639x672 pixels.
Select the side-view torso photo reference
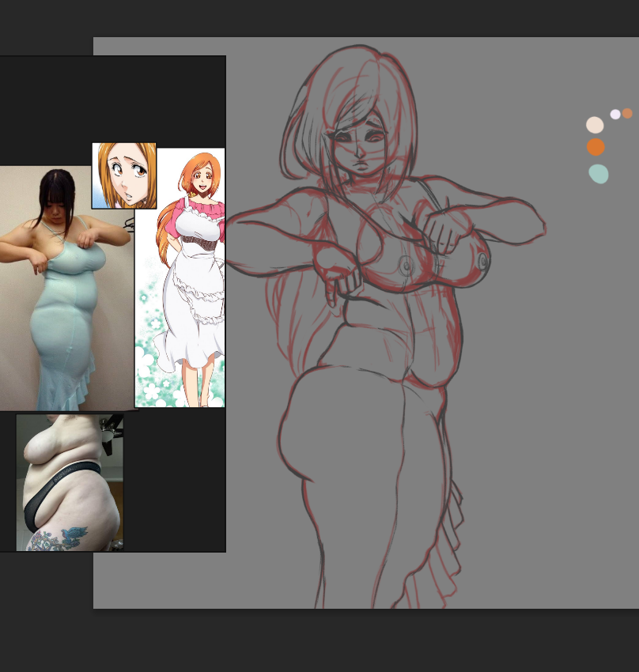click(70, 482)
